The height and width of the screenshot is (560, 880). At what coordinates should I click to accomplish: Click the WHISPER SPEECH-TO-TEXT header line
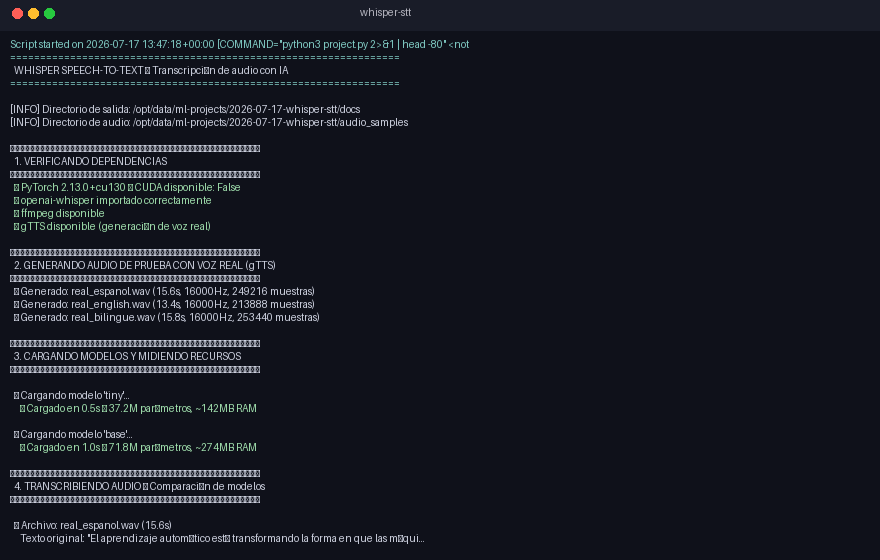coord(151,70)
